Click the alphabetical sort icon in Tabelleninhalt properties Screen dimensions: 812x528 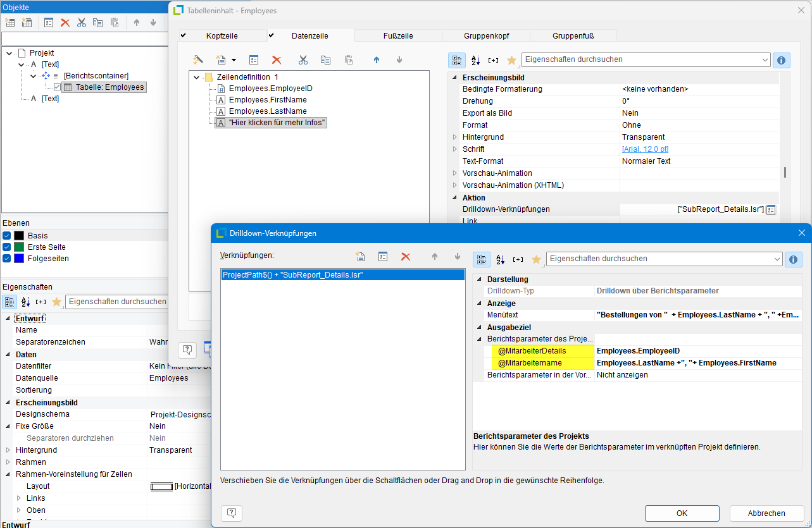pos(475,60)
